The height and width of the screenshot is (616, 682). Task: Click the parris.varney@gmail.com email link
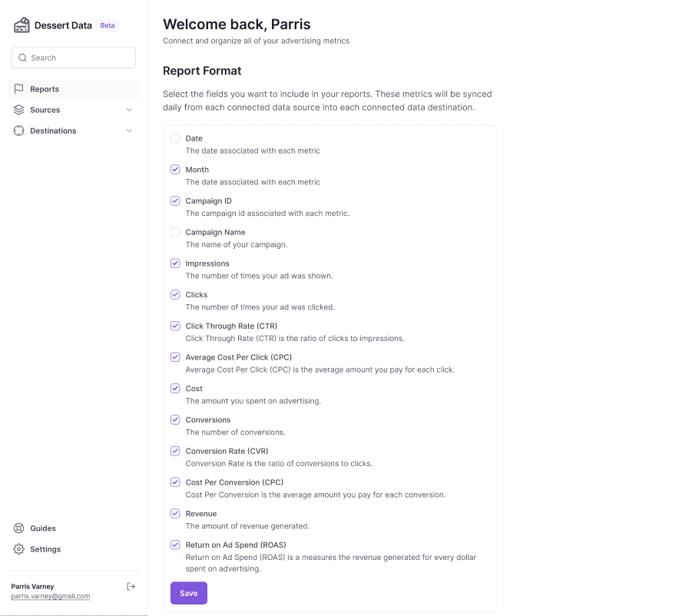coord(51,596)
